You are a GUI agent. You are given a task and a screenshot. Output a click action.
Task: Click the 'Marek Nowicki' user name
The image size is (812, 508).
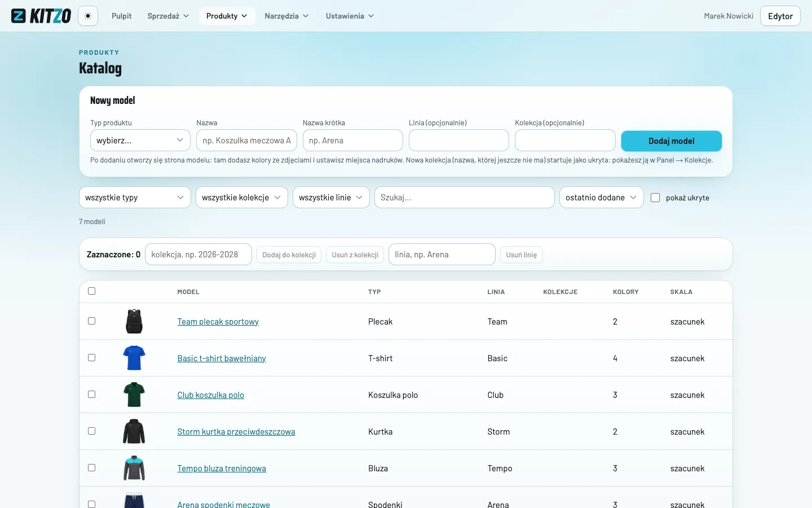(729, 16)
